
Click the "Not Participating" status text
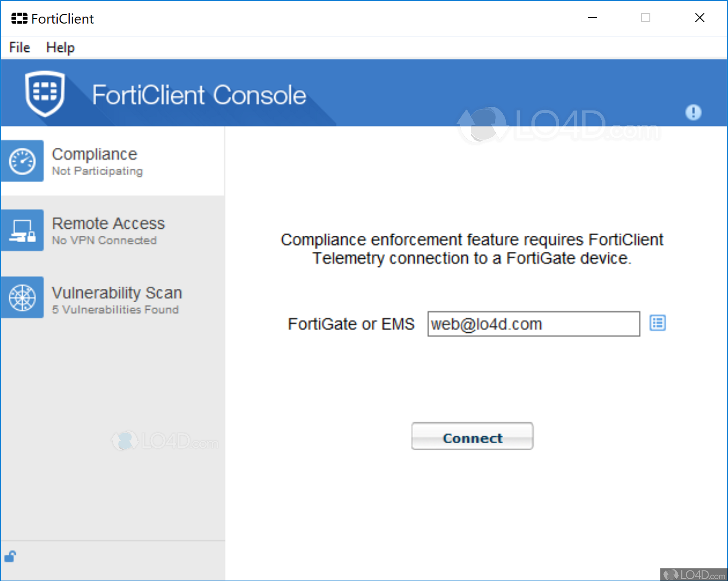coord(97,171)
